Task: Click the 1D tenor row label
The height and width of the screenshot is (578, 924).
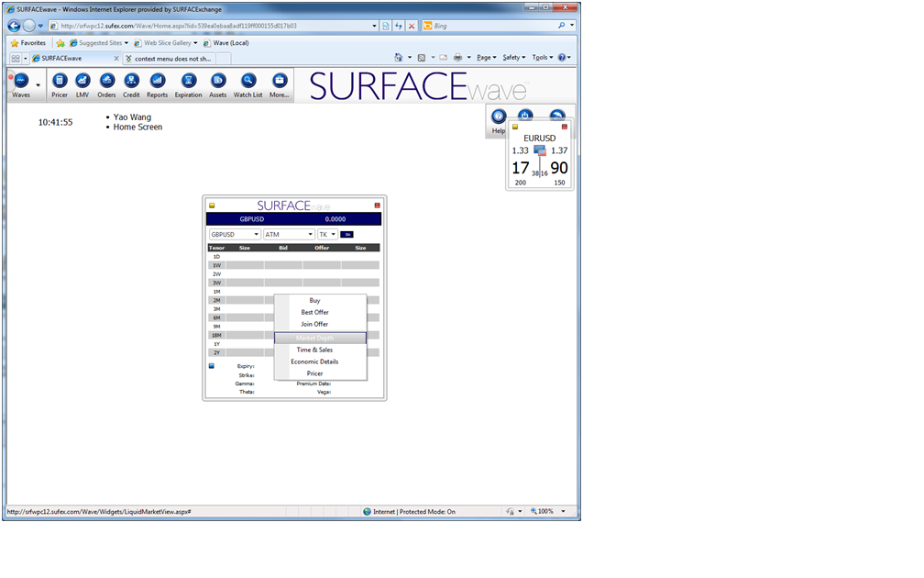Action: tap(217, 257)
